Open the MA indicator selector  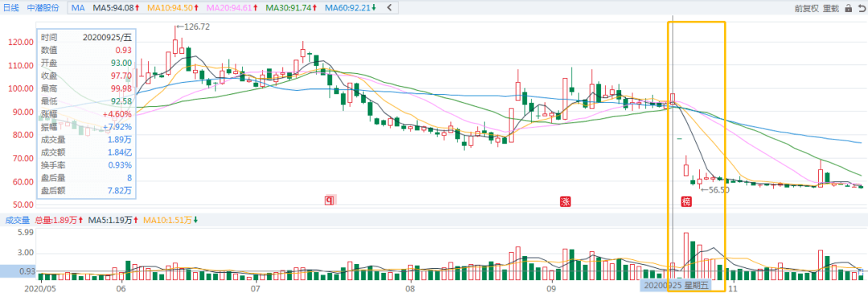[77, 8]
